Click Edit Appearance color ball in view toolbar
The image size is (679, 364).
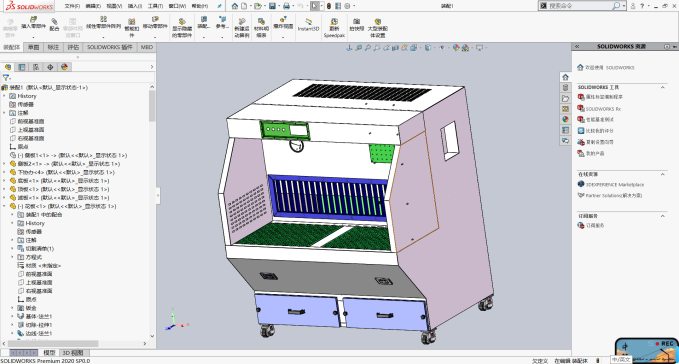[456, 48]
